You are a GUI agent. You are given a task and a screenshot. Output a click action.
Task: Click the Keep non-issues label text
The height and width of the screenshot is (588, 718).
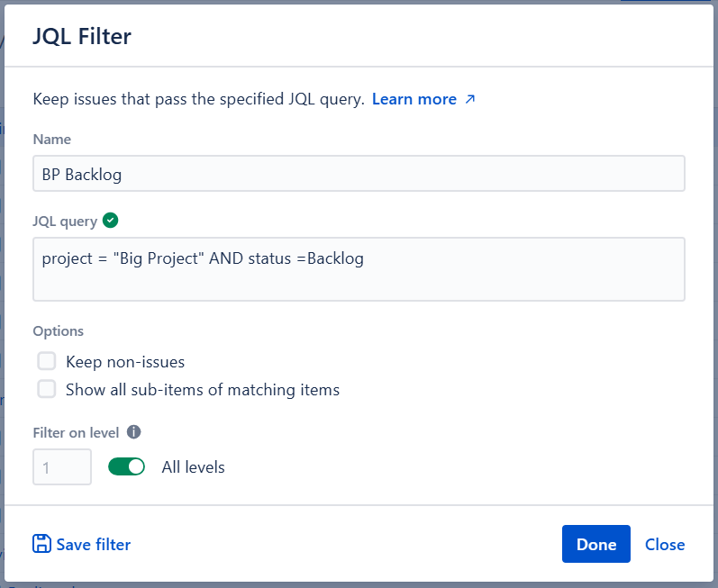coord(125,362)
